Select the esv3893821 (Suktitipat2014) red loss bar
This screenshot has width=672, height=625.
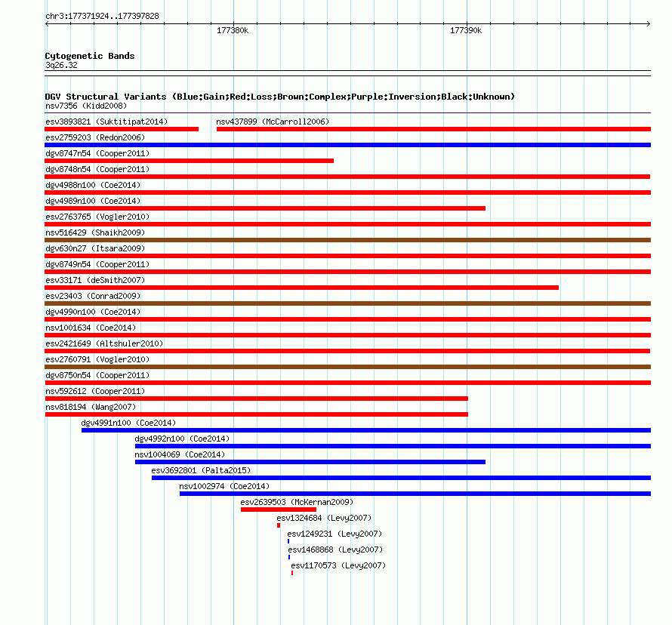pyautogui.click(x=122, y=129)
